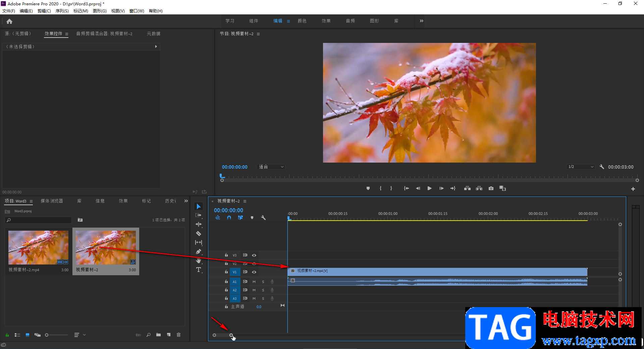Click the Extract button
This screenshot has width=644, height=349.
point(479,188)
